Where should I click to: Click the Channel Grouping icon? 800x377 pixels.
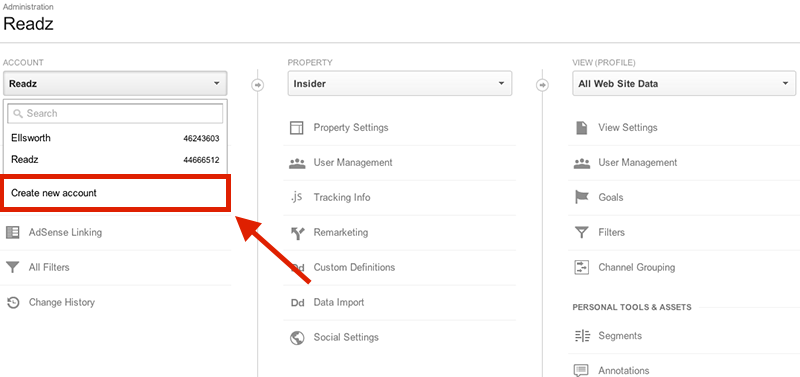tap(582, 267)
